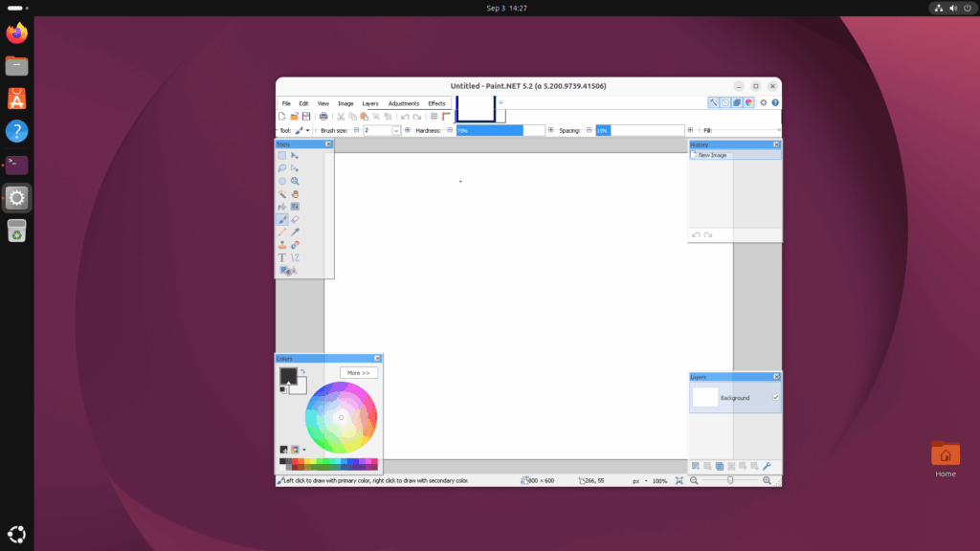Toggle the Tools window button
980x551 pixels.
pyautogui.click(x=713, y=102)
